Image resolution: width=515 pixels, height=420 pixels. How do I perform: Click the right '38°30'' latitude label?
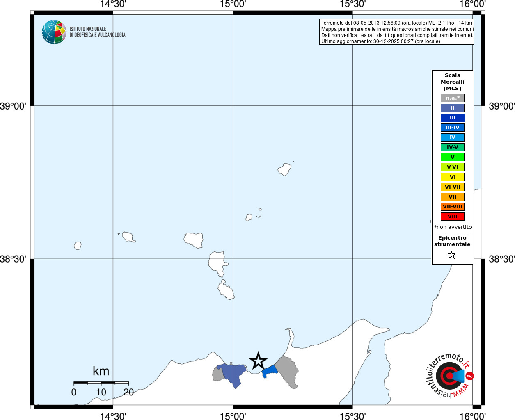pos(501,259)
